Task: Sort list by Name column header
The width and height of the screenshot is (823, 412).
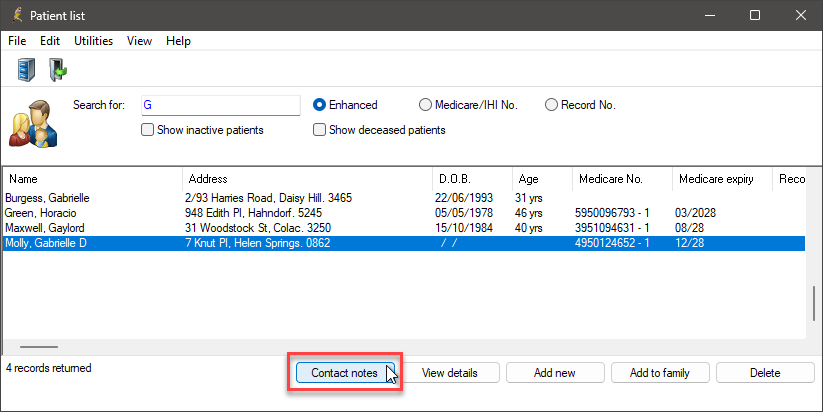Action: (93, 179)
